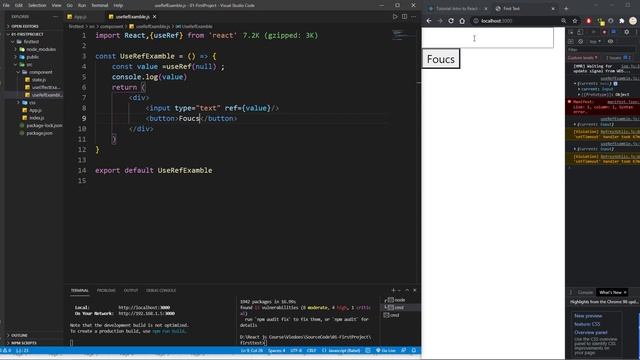Open the Selection menu

[37, 5]
